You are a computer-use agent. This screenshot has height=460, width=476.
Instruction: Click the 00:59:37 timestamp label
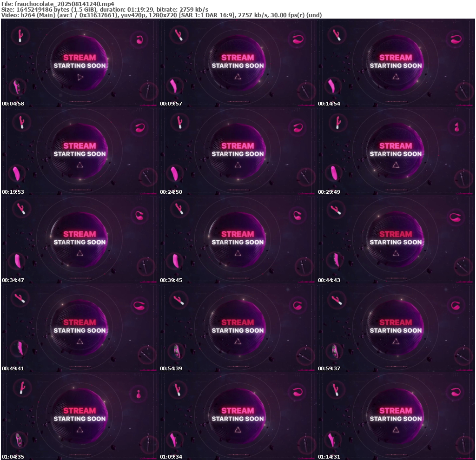[329, 368]
